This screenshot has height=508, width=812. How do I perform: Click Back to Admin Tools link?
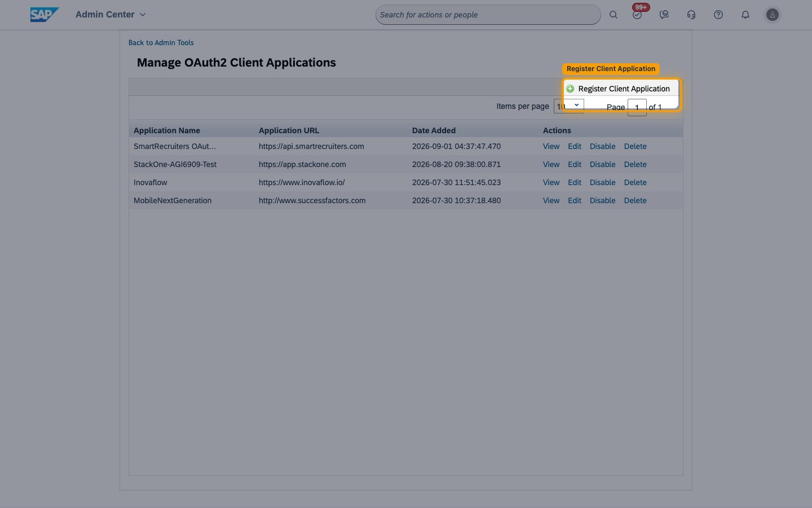pos(161,42)
